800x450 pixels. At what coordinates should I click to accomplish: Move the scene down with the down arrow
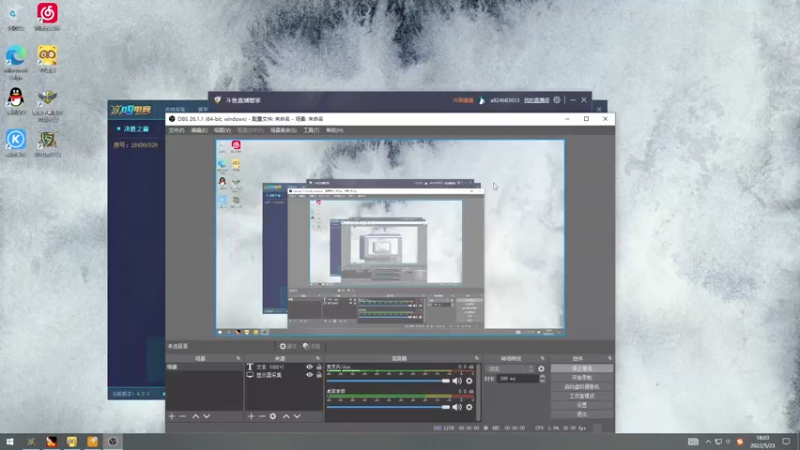coord(207,416)
